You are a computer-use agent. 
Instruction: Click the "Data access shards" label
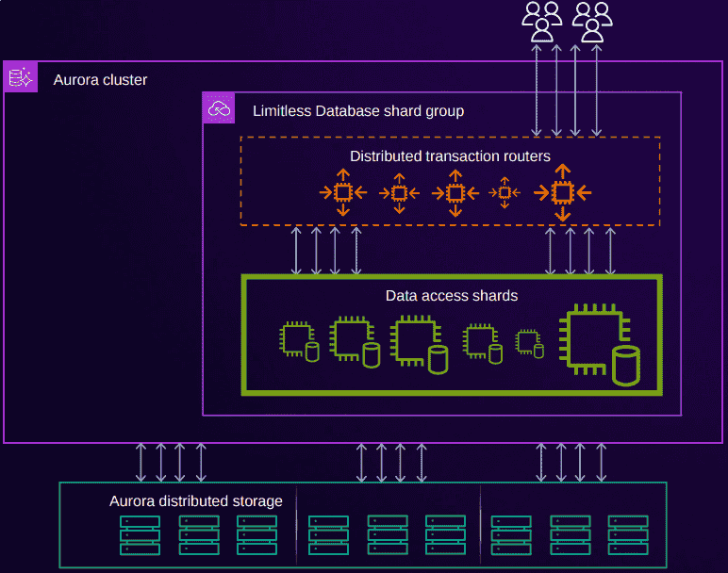[452, 296]
